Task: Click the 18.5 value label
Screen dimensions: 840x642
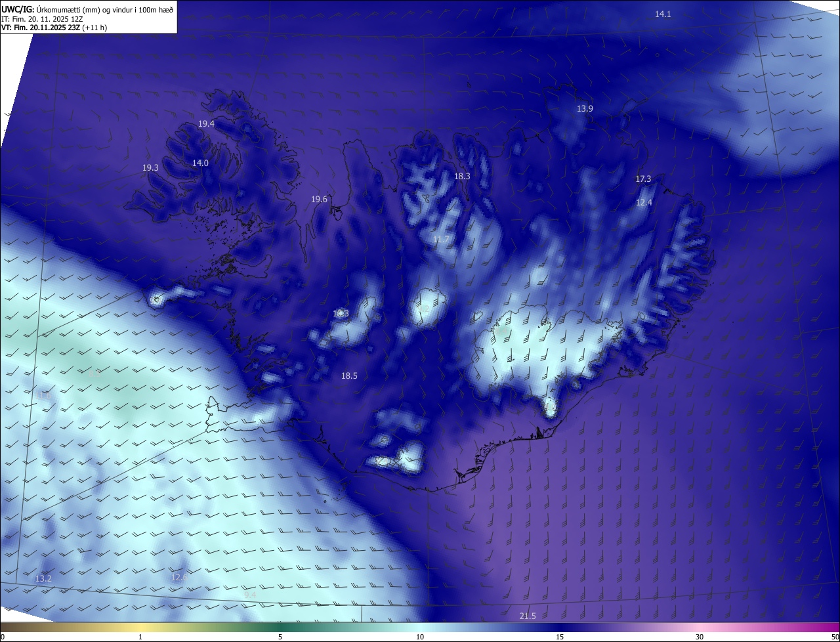Action: pyautogui.click(x=349, y=375)
